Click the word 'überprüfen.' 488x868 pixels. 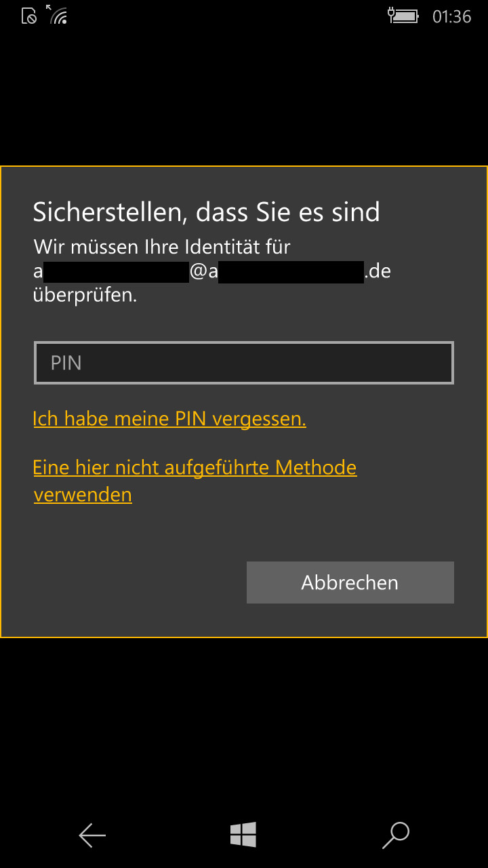click(x=85, y=296)
